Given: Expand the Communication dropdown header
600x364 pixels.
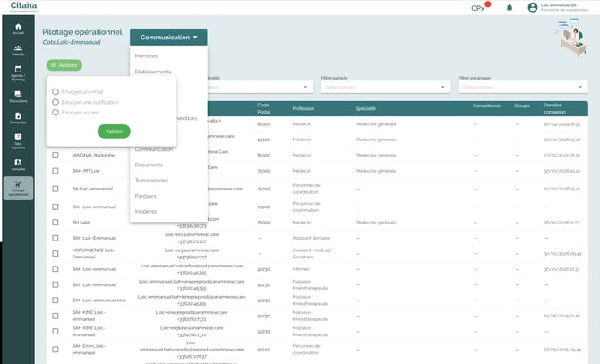Looking at the screenshot, I should (x=168, y=38).
